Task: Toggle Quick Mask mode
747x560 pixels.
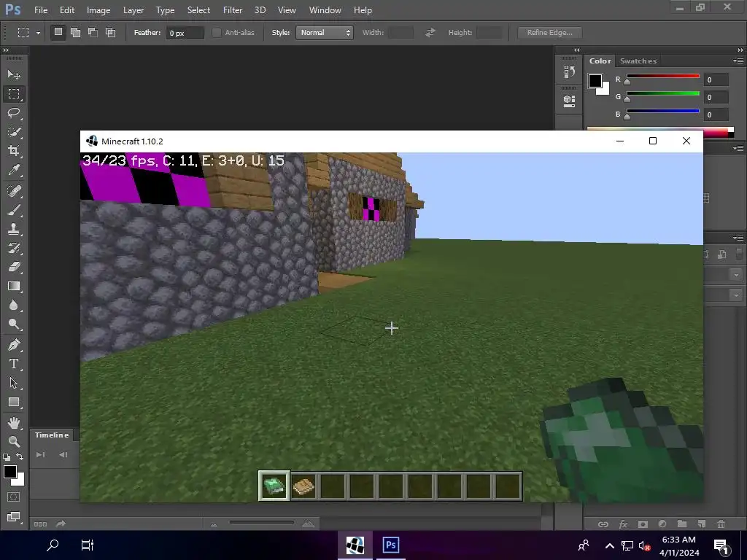Action: [x=14, y=497]
